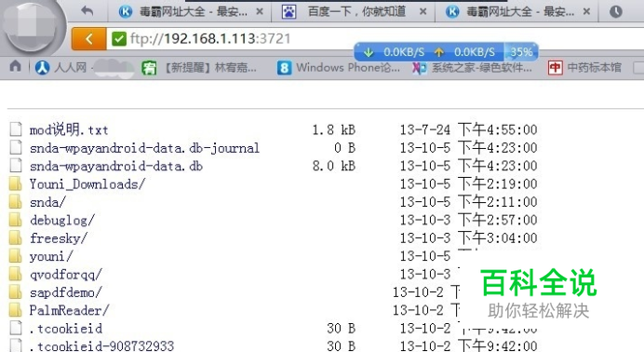Close the last 毒霸网址大全 tab
This screenshot has width=644, height=352.
(x=587, y=12)
